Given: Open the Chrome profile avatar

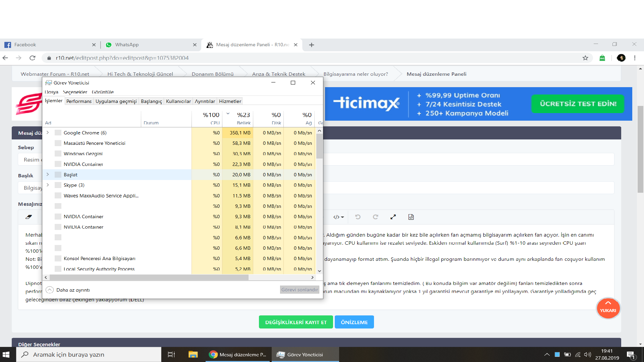Looking at the screenshot, I should click(x=621, y=58).
